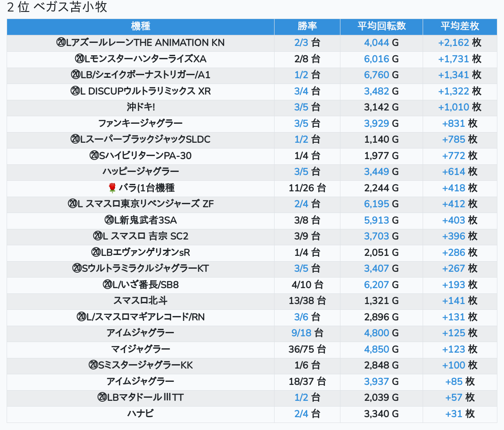The image size is (504, 430).
Task: Click the 4,044 average spins link
Action: pos(377,43)
